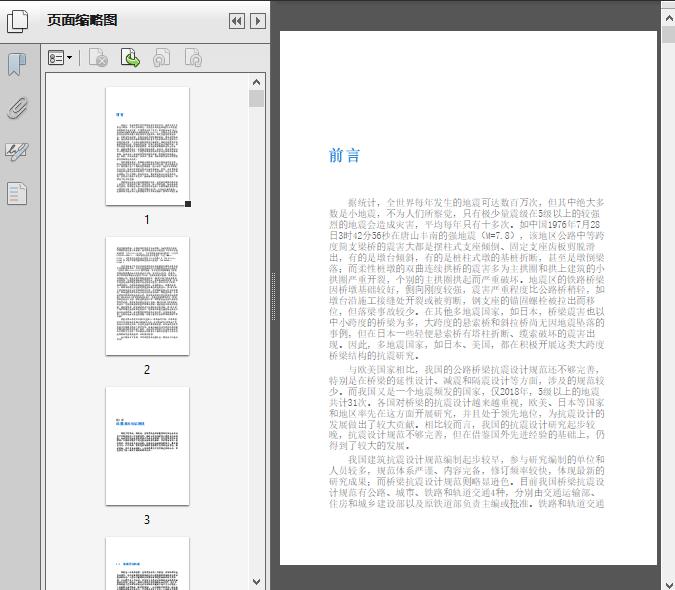Select page 1 thumbnail
This screenshot has height=590, width=675.
(147, 146)
